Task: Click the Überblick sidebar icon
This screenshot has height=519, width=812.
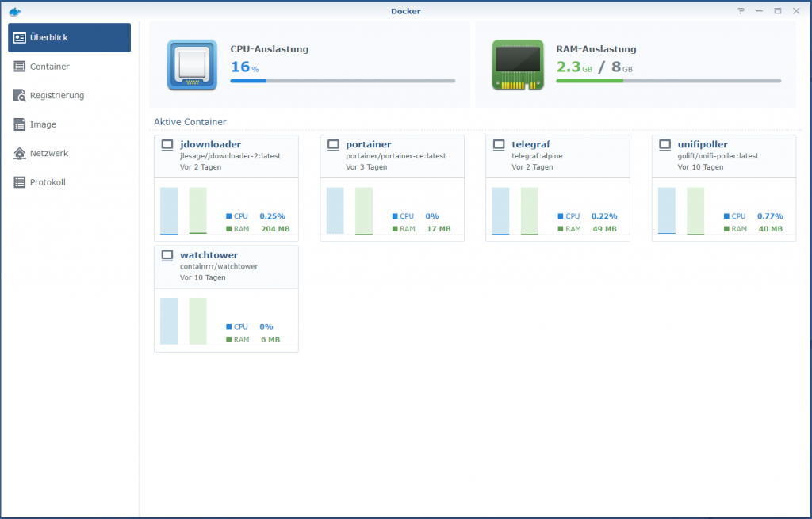Action: click(x=20, y=38)
